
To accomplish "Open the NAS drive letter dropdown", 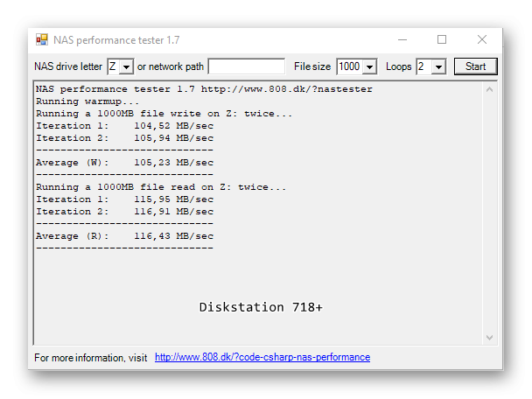I will click(x=127, y=66).
